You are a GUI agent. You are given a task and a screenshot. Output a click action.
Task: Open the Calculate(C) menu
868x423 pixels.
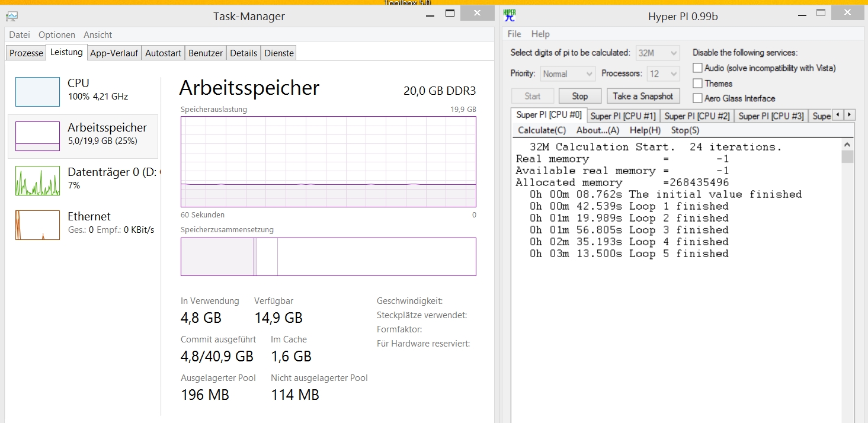[542, 130]
